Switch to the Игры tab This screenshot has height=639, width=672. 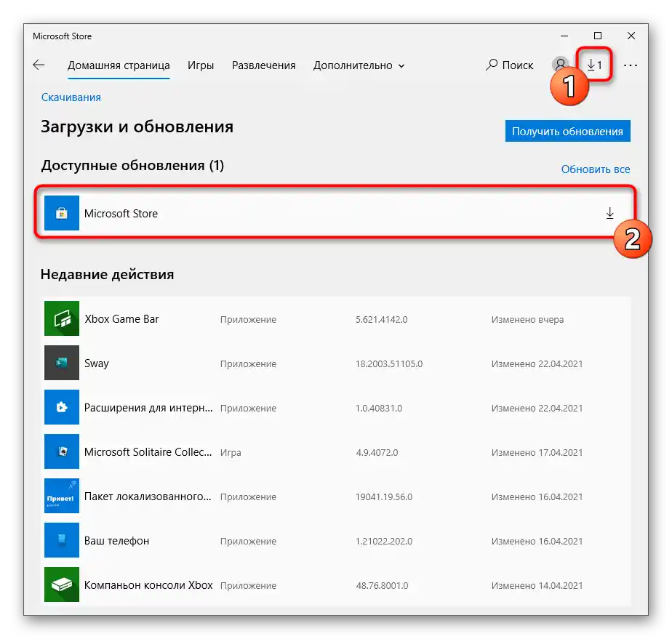[x=201, y=65]
